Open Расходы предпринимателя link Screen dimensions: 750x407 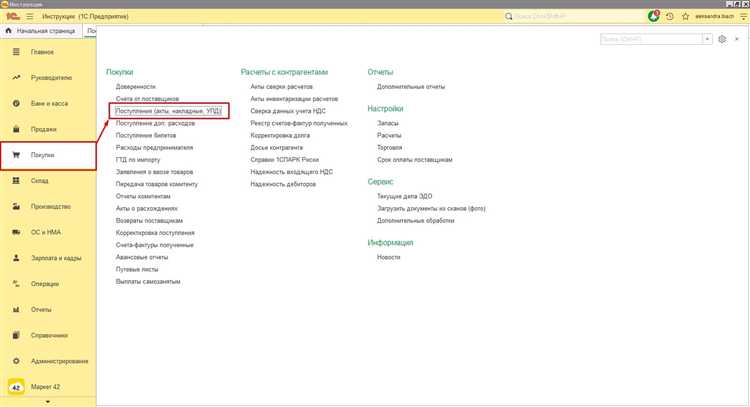pyautogui.click(x=154, y=147)
